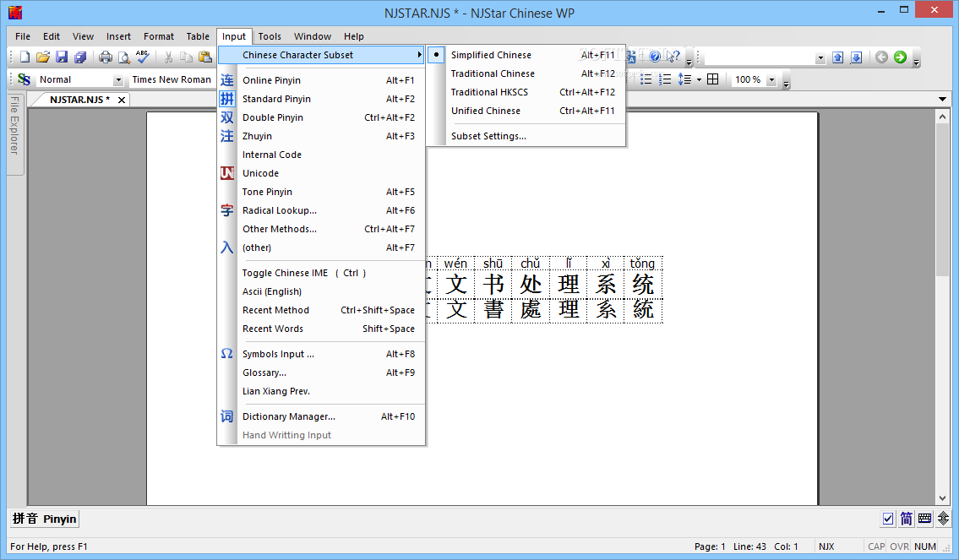959x560 pixels.
Task: Click the blue question-mark Help icon
Action: click(655, 57)
